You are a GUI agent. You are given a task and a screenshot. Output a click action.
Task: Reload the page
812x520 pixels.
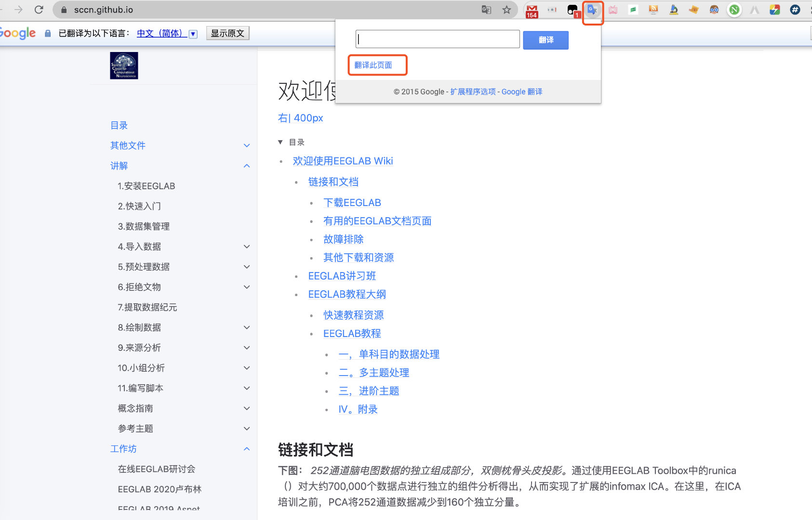pos(39,10)
